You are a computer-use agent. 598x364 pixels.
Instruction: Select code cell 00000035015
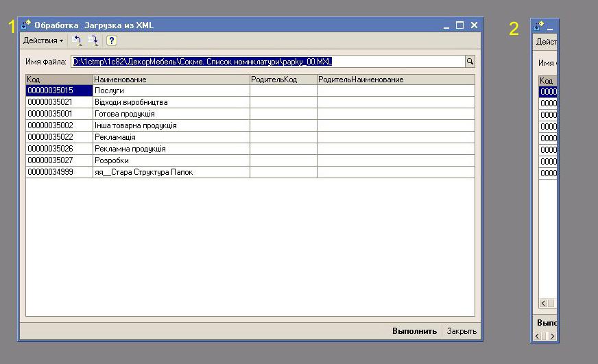(x=59, y=90)
